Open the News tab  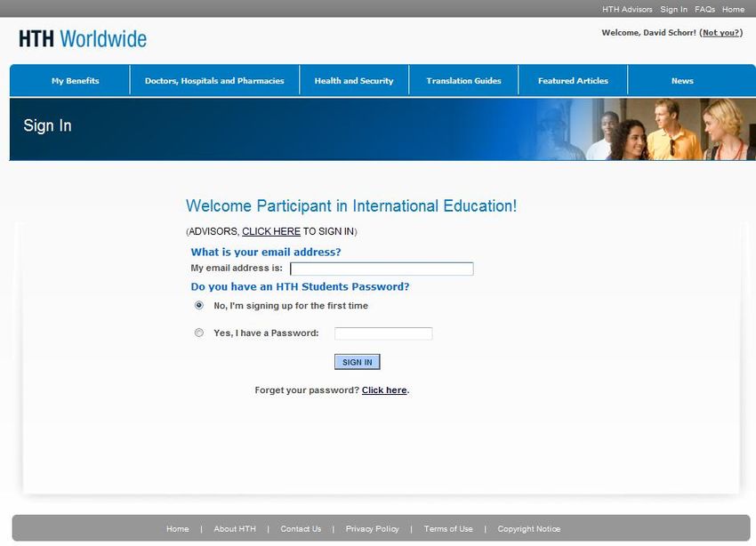pyautogui.click(x=682, y=81)
